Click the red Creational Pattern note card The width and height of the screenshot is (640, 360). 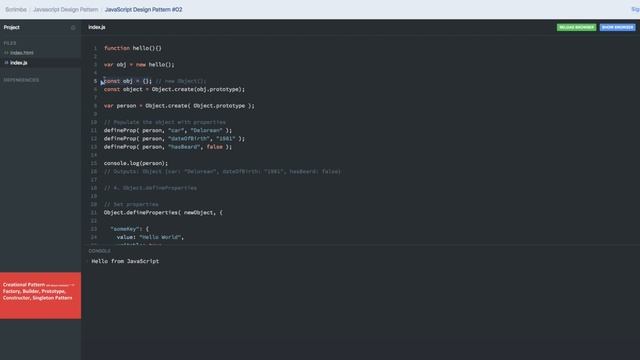[40, 296]
